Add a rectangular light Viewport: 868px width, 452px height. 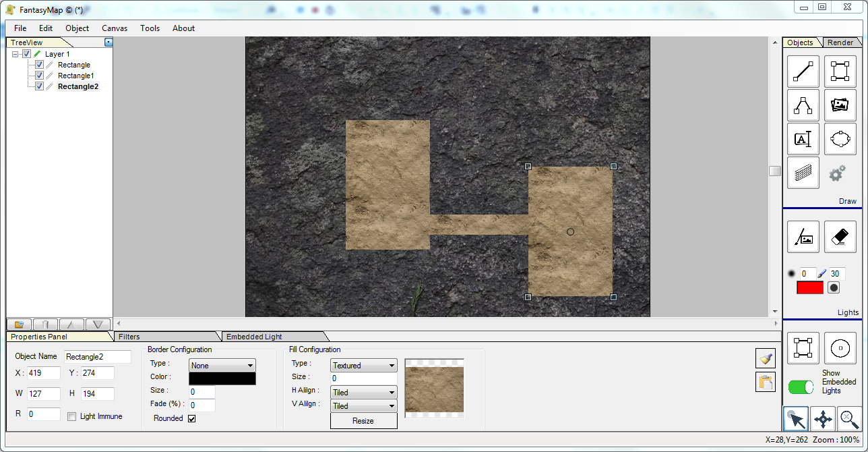pyautogui.click(x=803, y=348)
